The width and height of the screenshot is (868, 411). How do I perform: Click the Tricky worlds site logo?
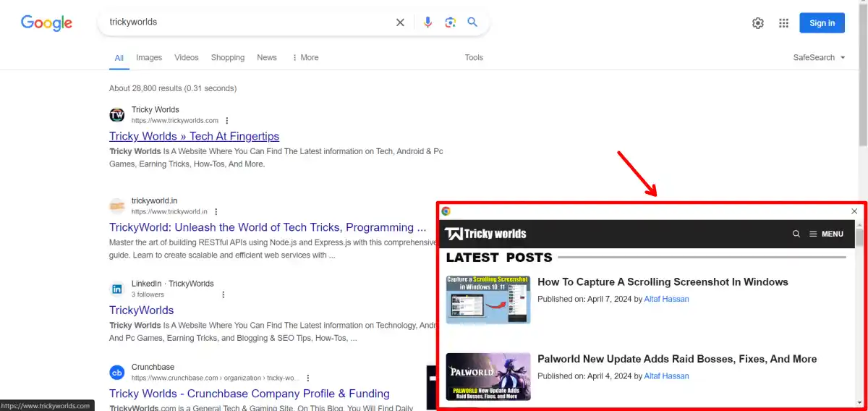point(485,234)
